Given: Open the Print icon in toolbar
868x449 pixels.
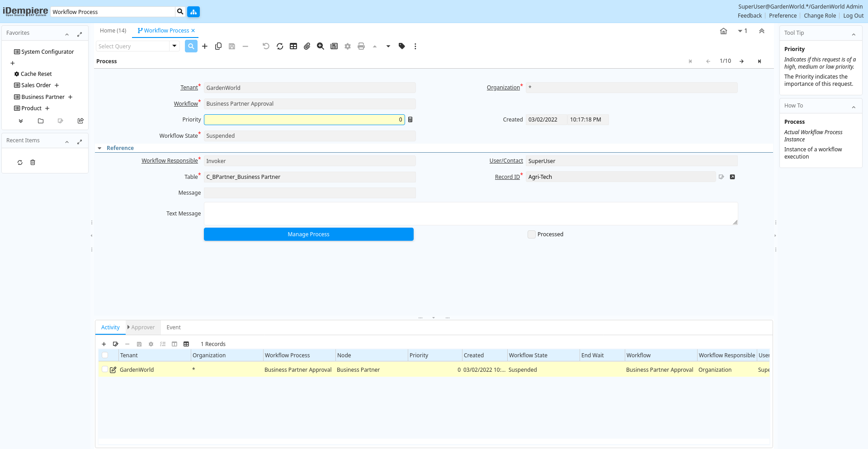Looking at the screenshot, I should click(x=361, y=46).
